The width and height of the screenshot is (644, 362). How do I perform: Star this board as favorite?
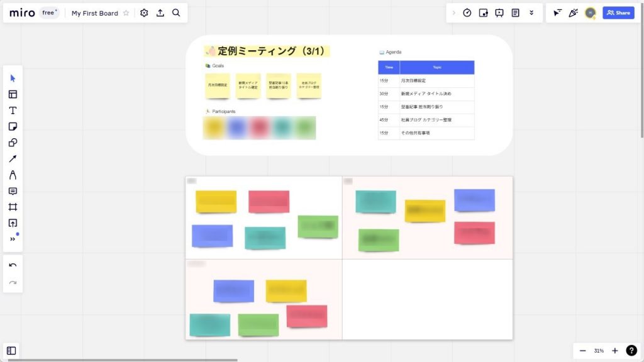[126, 13]
